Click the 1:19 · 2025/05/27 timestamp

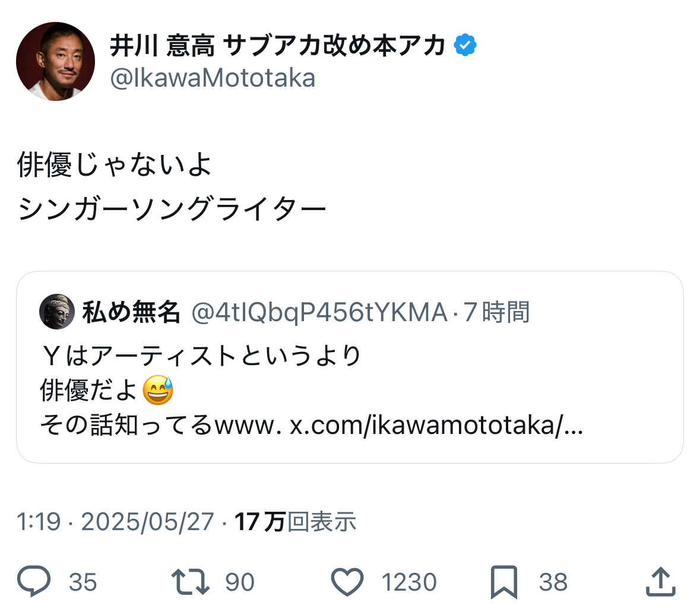click(x=115, y=522)
